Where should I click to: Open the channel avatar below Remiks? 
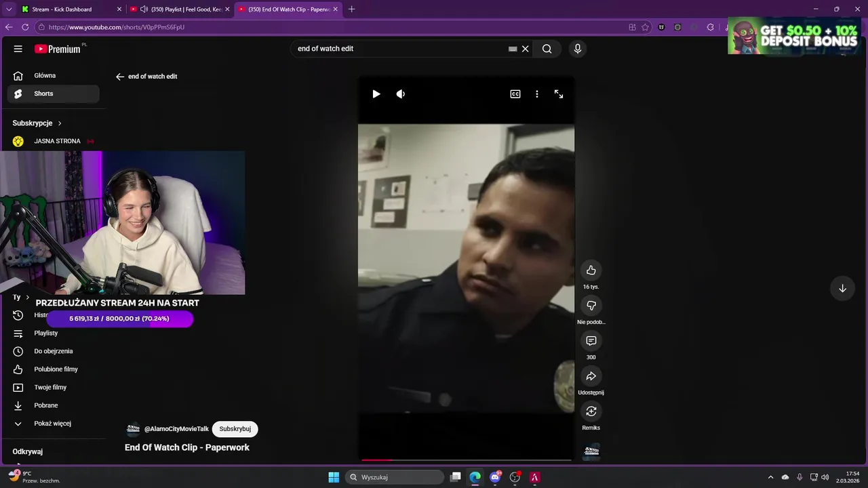591,451
